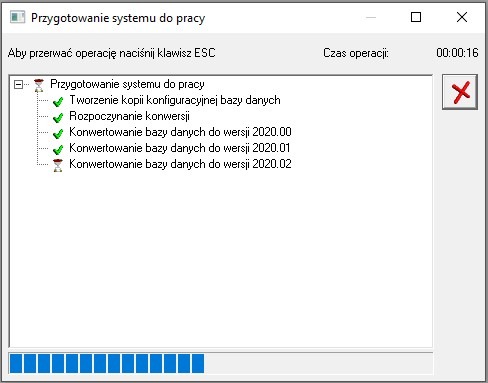
Task: Close the window with the title bar X
Action: pyautogui.click(x=462, y=17)
